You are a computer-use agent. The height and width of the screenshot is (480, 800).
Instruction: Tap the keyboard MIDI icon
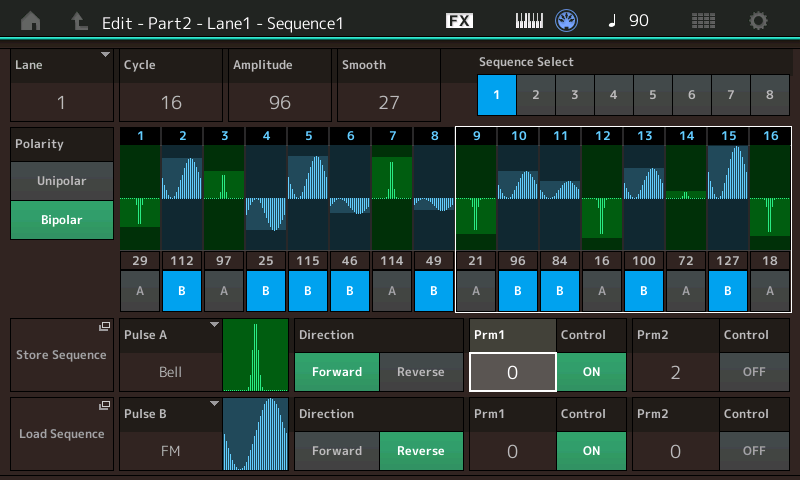click(x=529, y=20)
